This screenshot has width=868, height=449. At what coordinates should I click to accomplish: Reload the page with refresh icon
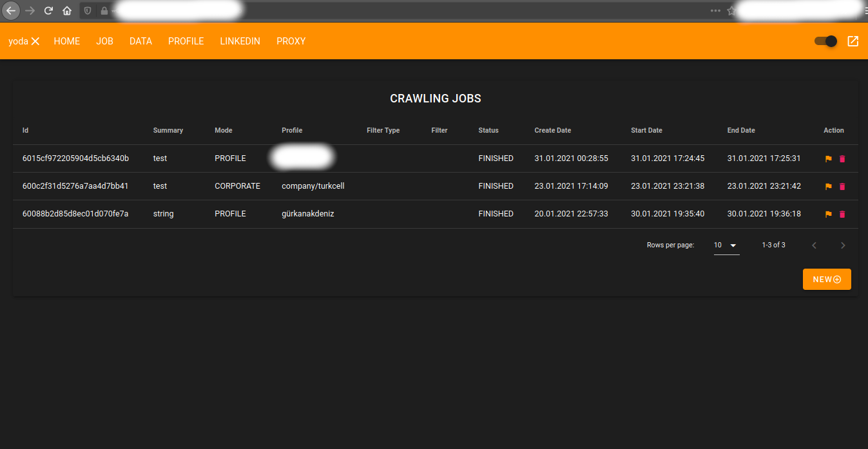(48, 10)
